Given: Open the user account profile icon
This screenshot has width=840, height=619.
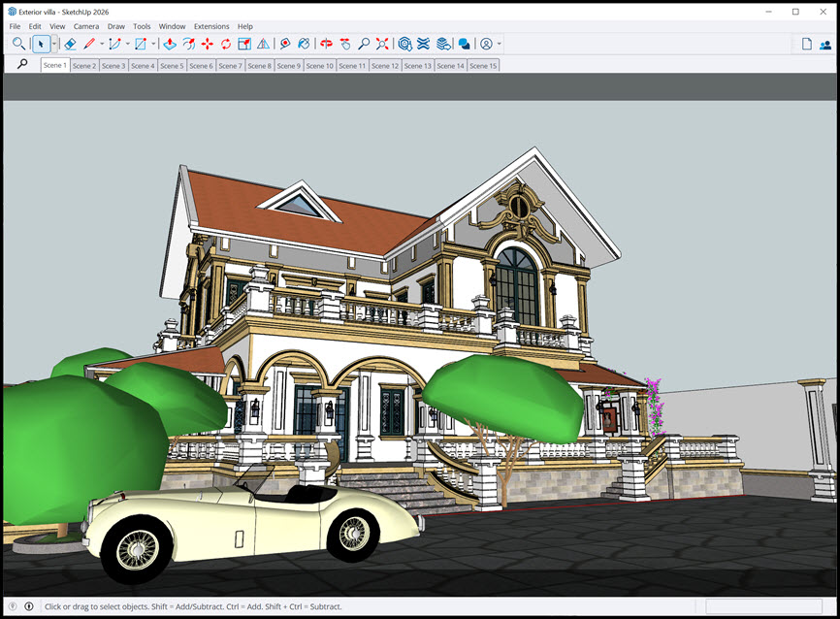Looking at the screenshot, I should tap(486, 44).
